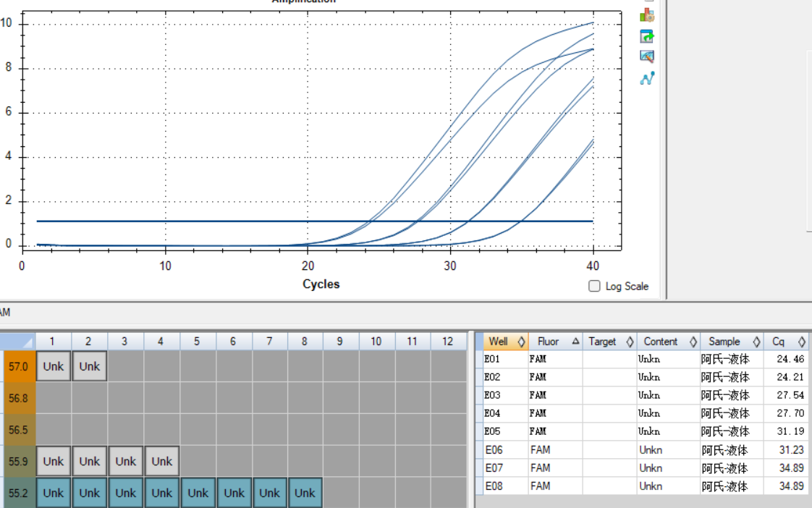
Task: Sort the table by the Target column
Action: click(x=609, y=342)
